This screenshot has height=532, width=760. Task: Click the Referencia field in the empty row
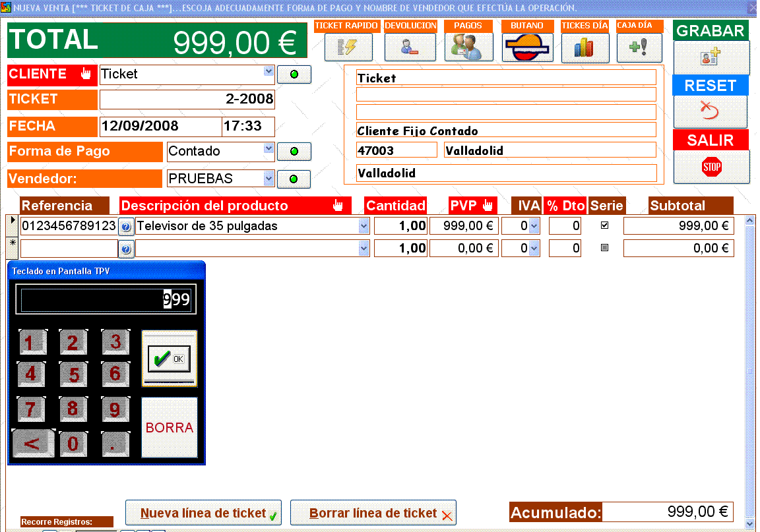69,249
